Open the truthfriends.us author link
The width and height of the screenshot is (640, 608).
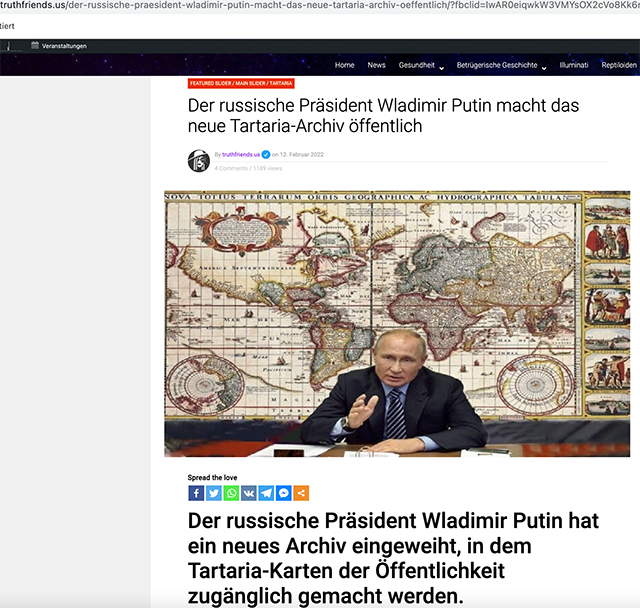pyautogui.click(x=241, y=154)
